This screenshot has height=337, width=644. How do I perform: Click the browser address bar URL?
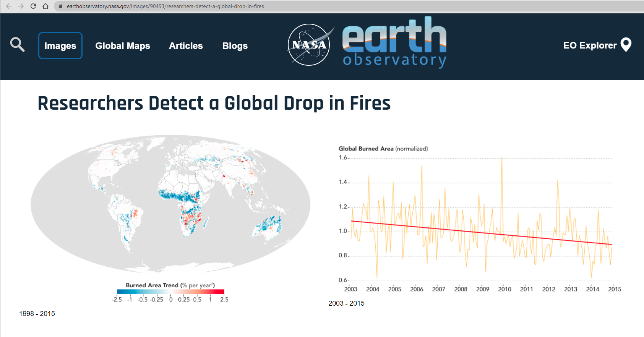(165, 6)
